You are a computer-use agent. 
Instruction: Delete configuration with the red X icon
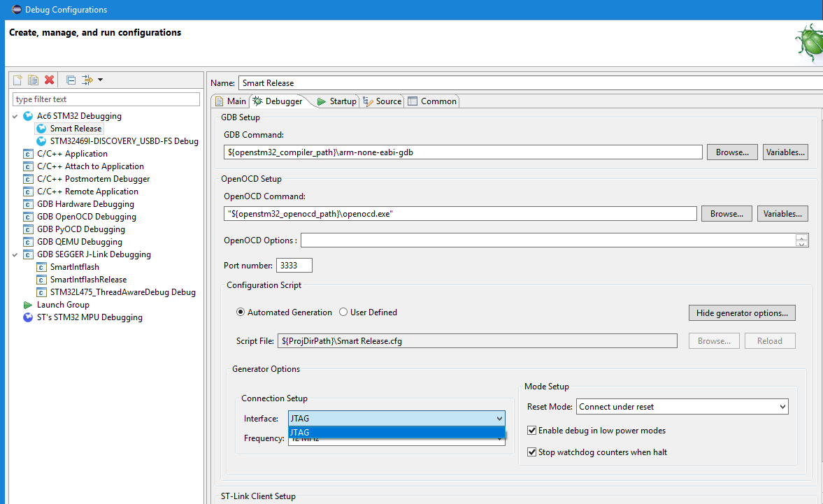click(49, 80)
